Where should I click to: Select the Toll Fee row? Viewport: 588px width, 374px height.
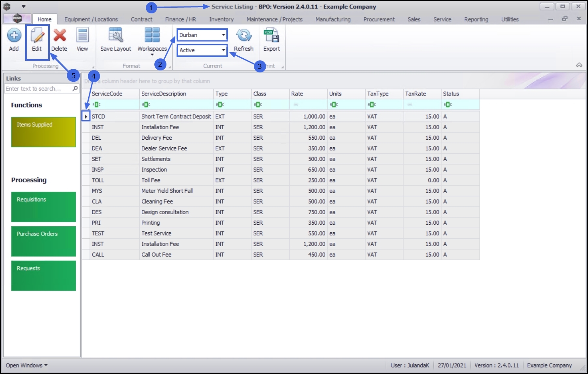(x=281, y=180)
